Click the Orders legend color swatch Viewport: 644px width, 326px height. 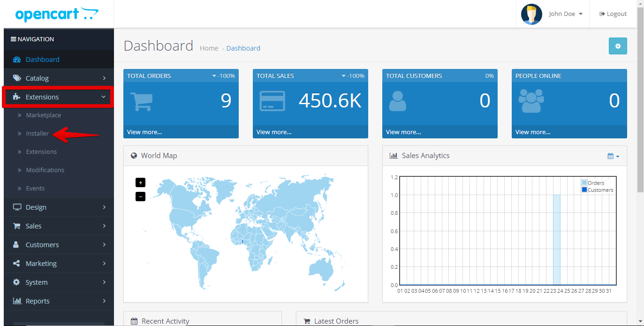point(584,183)
